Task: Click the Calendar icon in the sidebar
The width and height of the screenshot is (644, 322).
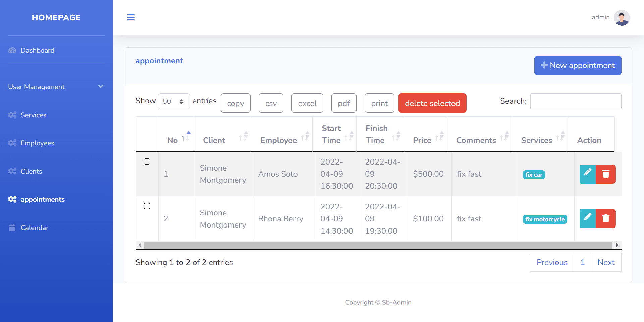Action: pyautogui.click(x=12, y=227)
